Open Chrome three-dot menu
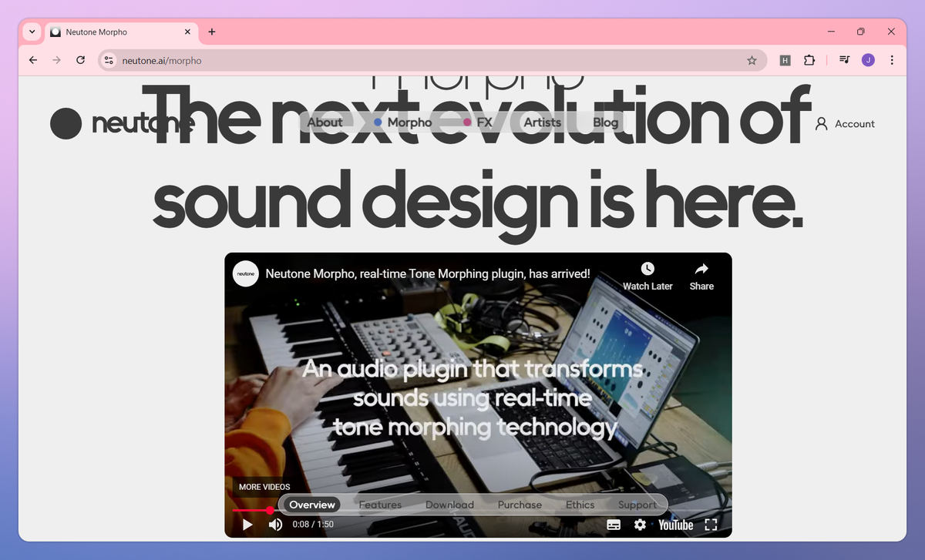Viewport: 925px width, 560px height. (892, 60)
